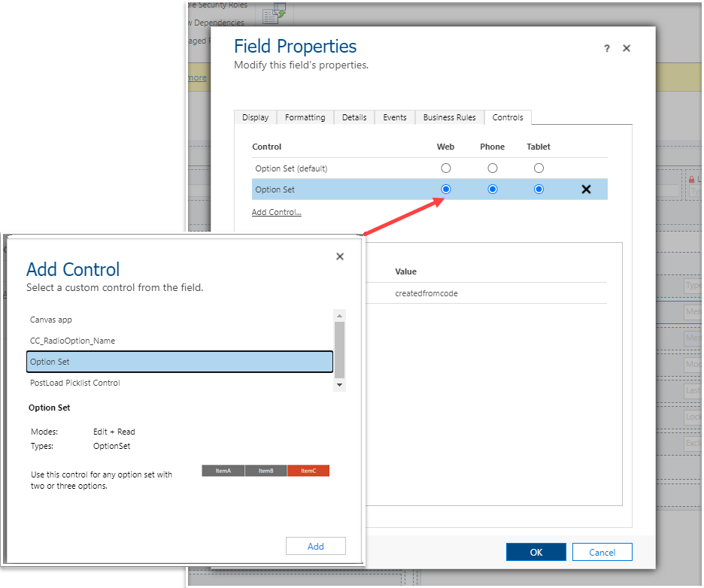Click the Help question mark icon

click(x=606, y=48)
